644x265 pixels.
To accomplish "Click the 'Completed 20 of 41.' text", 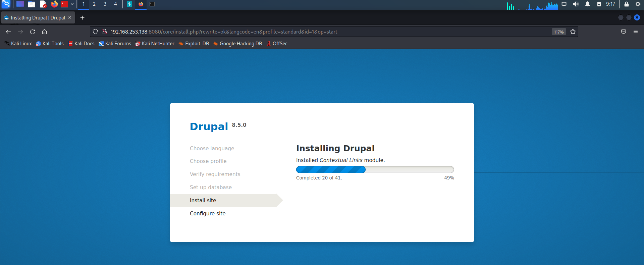I will pos(319,178).
